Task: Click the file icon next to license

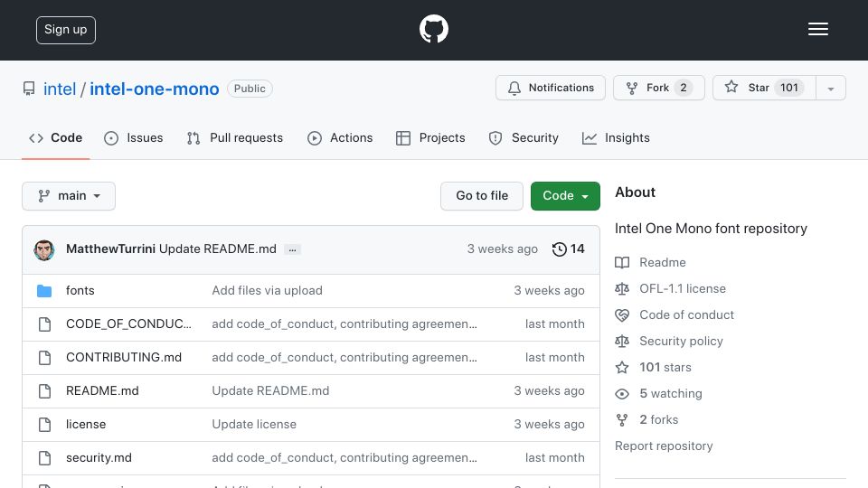Action: point(45,425)
